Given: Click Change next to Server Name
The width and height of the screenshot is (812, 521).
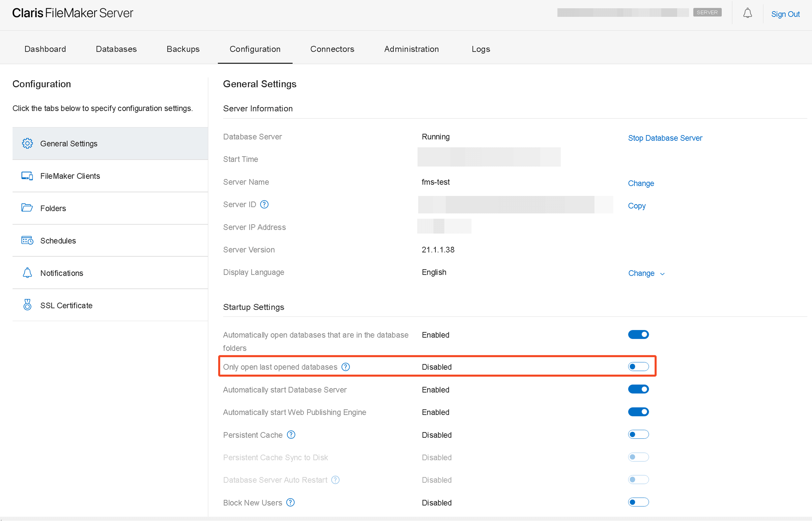Looking at the screenshot, I should (x=641, y=184).
